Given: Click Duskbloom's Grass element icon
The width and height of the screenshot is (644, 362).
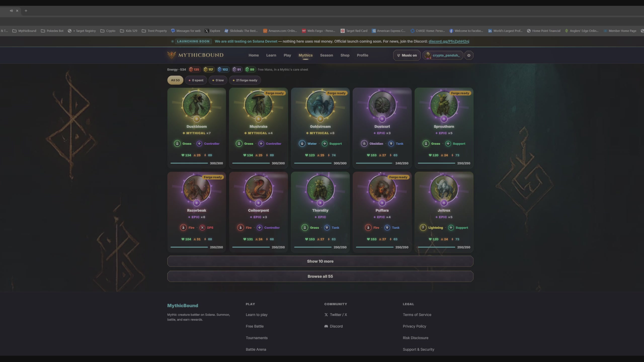Looking at the screenshot, I should point(177,144).
